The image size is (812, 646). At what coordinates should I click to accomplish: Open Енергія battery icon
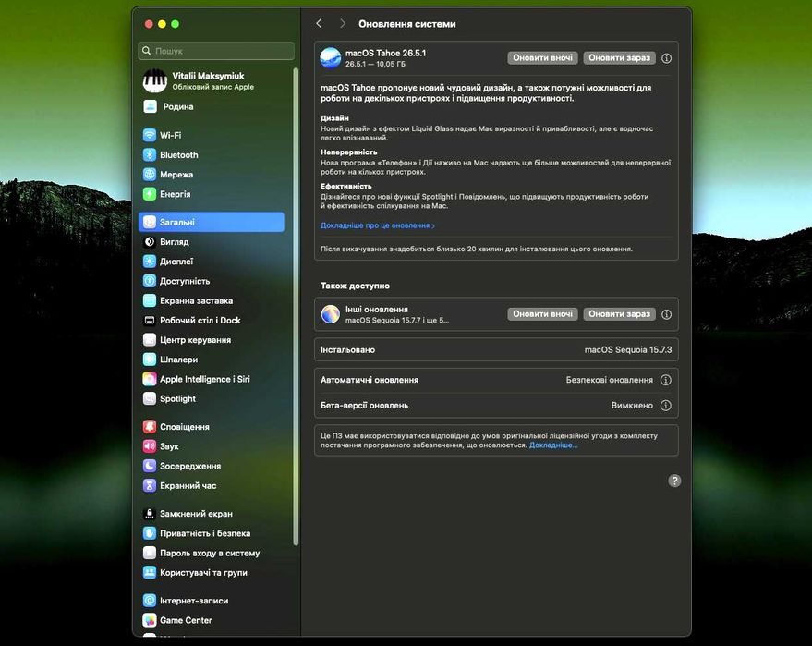tap(149, 194)
